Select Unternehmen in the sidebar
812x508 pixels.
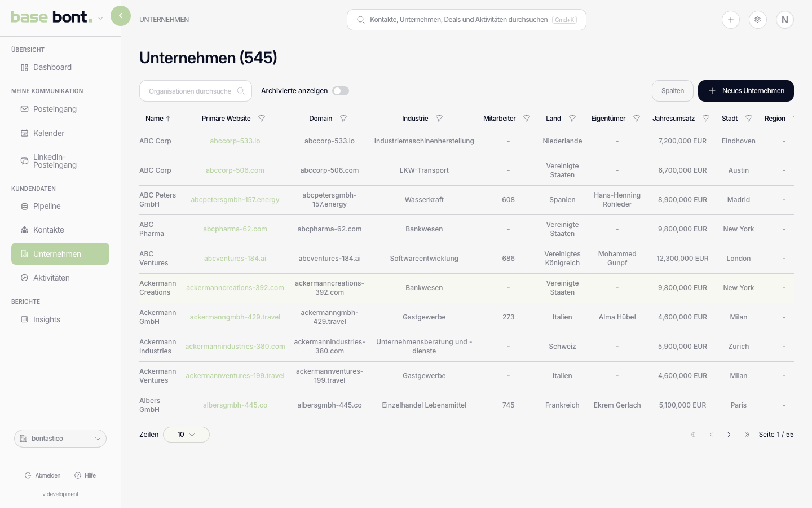(60, 254)
